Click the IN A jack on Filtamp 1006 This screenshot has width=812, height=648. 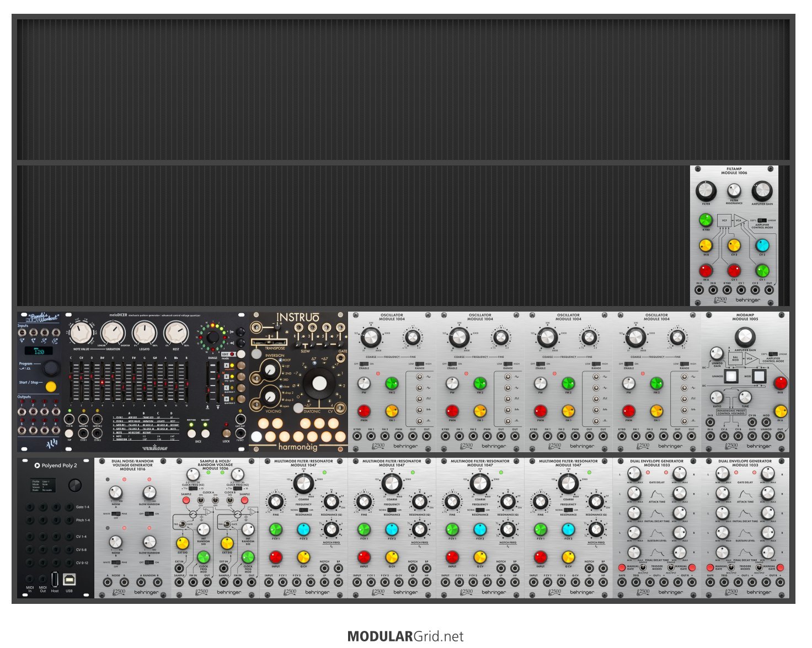[x=699, y=291]
